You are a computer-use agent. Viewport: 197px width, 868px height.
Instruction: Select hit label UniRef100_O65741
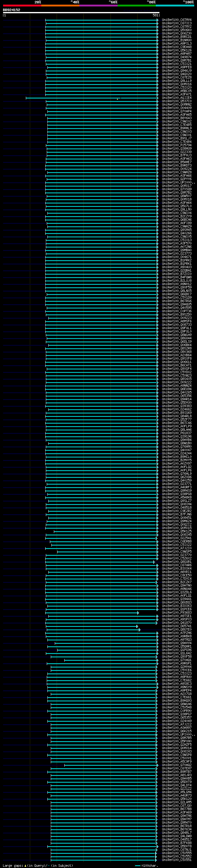pyautogui.click(x=177, y=626)
